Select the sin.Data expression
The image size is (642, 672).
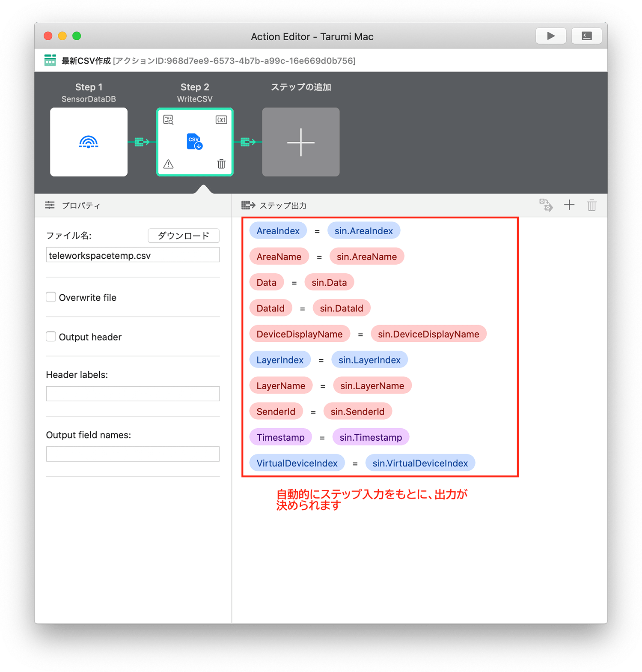[329, 282]
